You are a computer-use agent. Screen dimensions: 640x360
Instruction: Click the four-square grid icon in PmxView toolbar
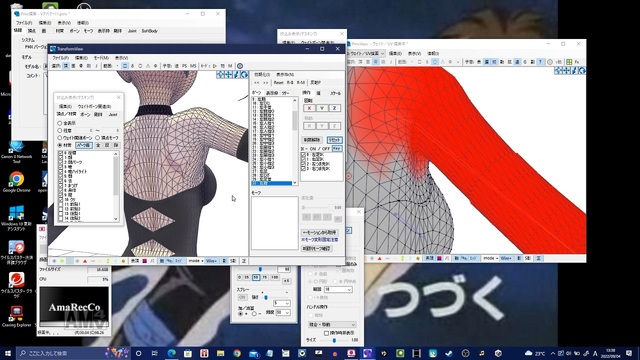click(569, 62)
